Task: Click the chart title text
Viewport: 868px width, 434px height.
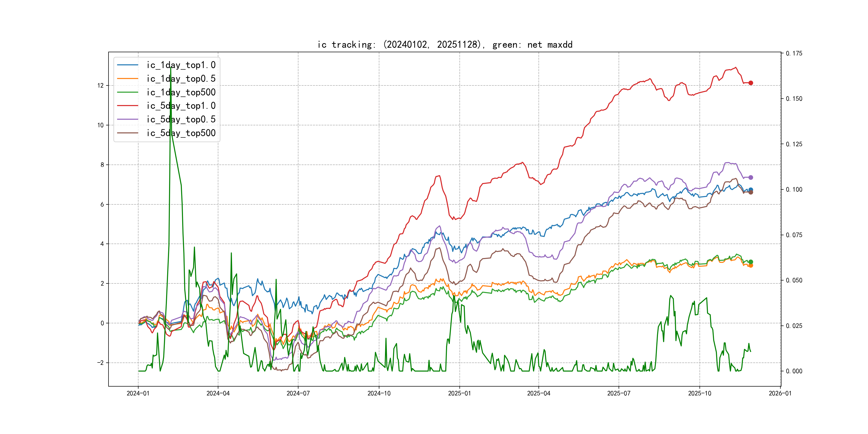Action: tap(445, 45)
